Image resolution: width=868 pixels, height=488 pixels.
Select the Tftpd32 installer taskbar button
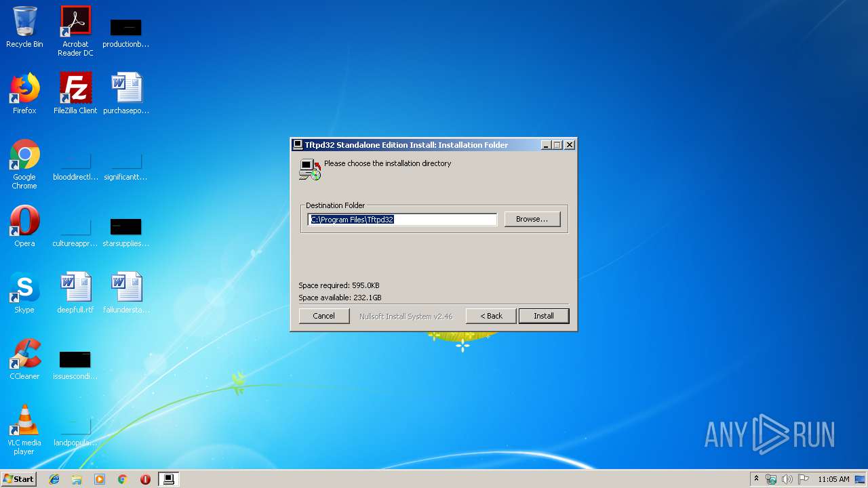[x=169, y=479]
